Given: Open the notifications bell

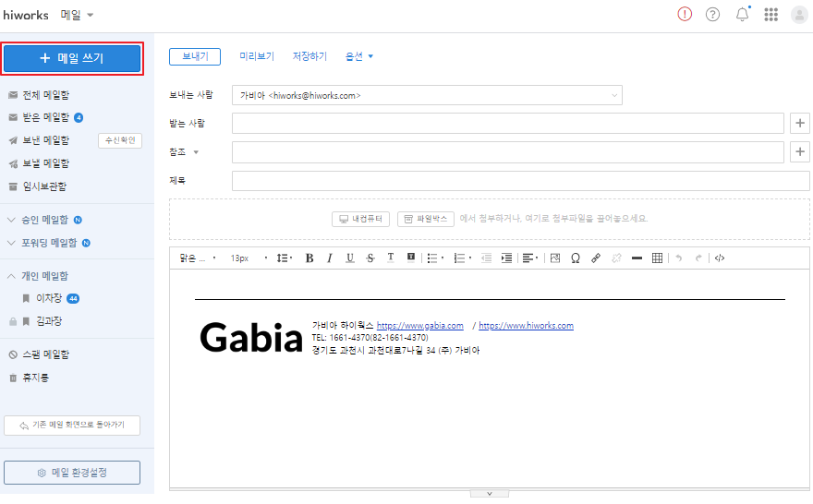Looking at the screenshot, I should 742,15.
